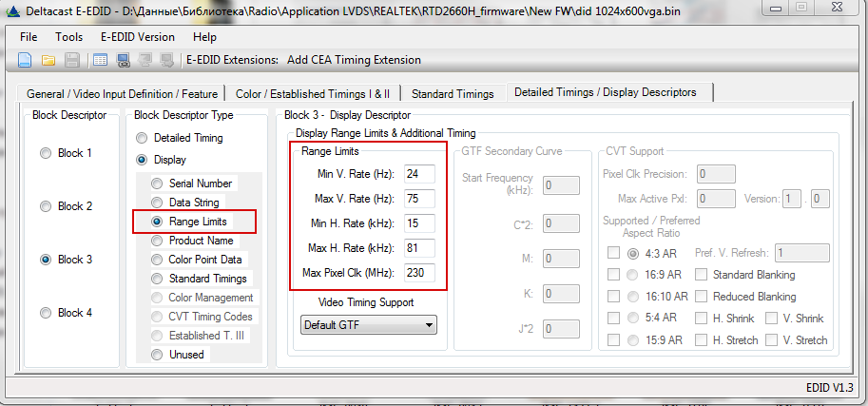Click the table view toolbar icon
868x406 pixels.
[100, 60]
